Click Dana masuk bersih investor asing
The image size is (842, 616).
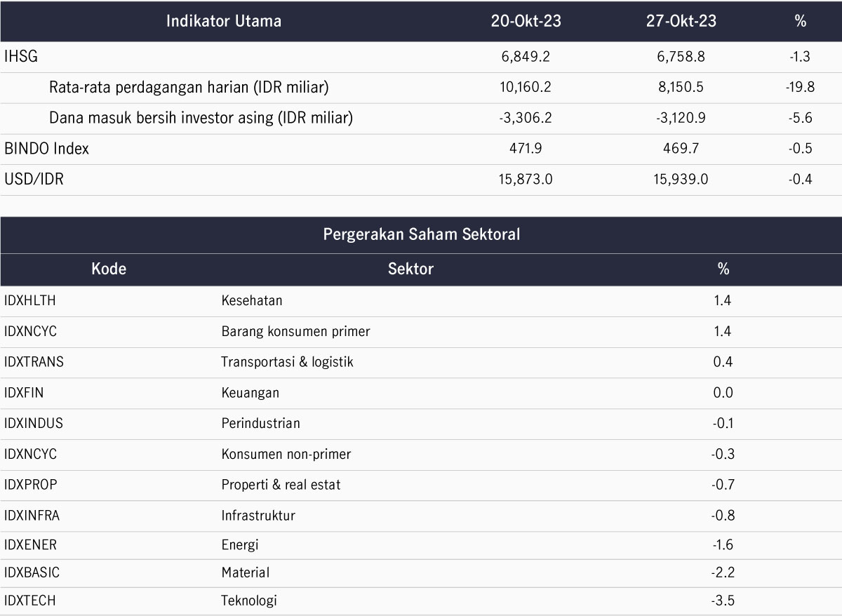tap(201, 118)
